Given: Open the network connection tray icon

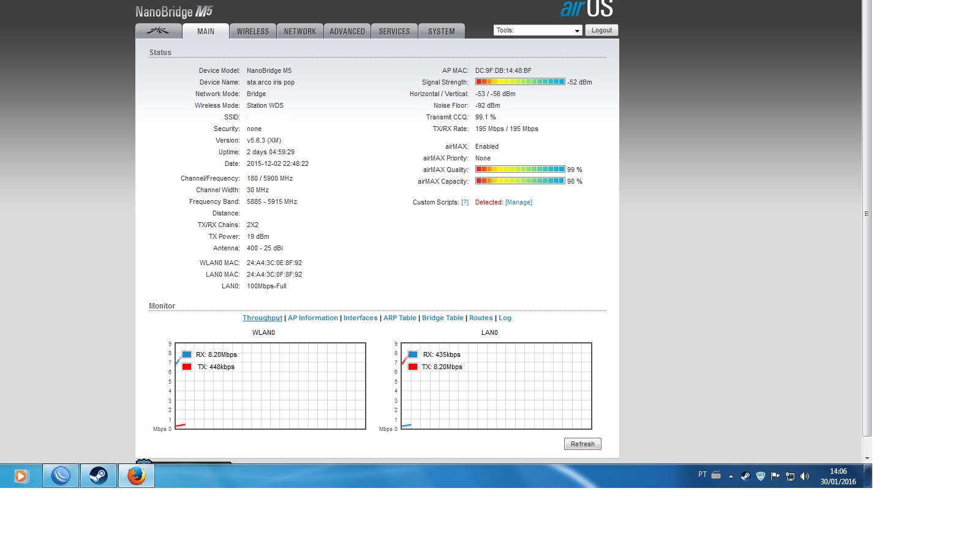Looking at the screenshot, I should pyautogui.click(x=790, y=476).
